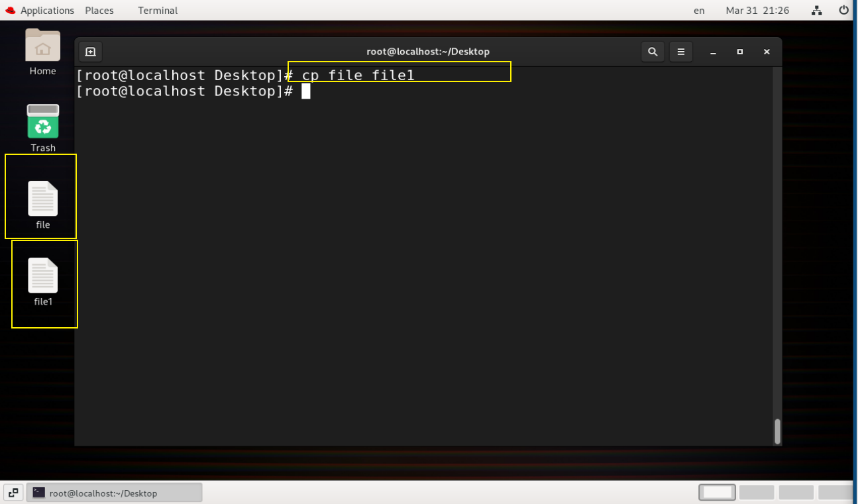Switch to the second workspace
The width and height of the screenshot is (858, 504).
757,492
